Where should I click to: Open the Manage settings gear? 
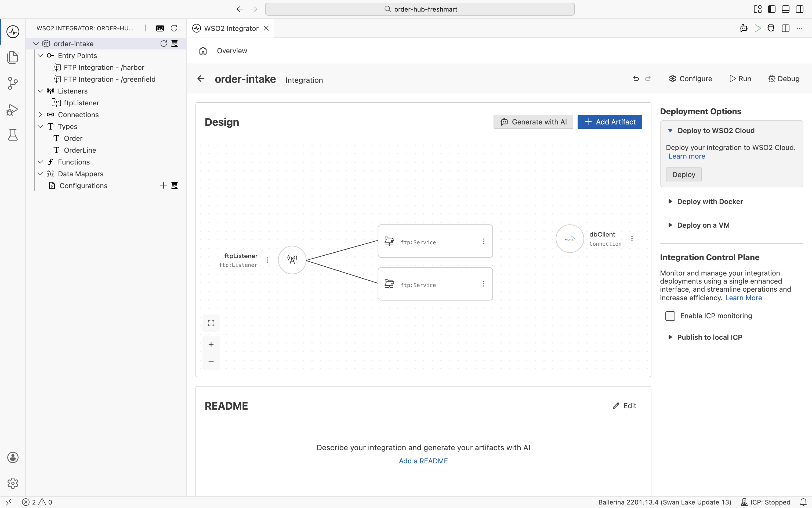[13, 483]
